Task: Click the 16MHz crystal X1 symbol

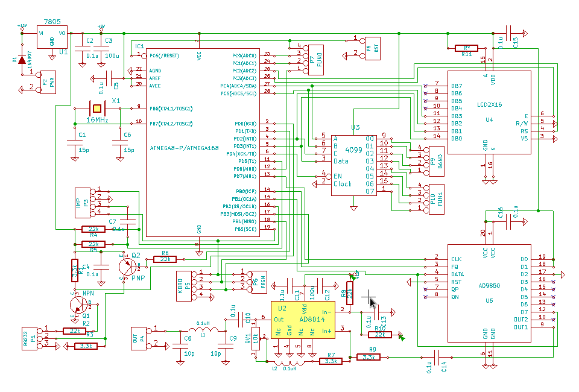Action: tap(96, 109)
